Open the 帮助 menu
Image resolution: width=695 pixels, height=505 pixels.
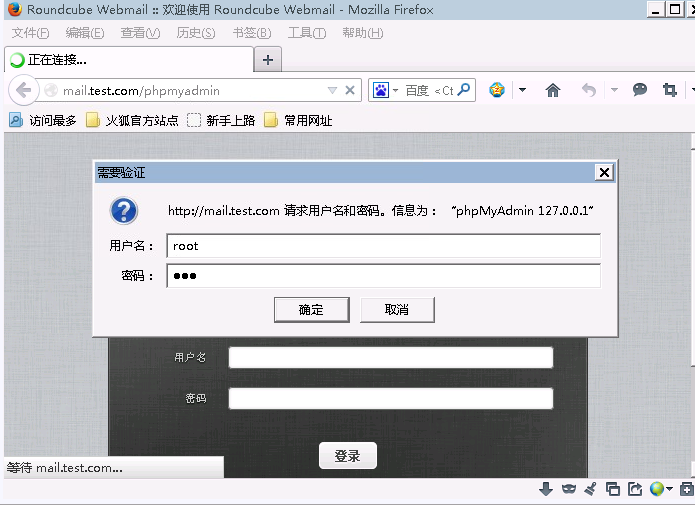[363, 33]
